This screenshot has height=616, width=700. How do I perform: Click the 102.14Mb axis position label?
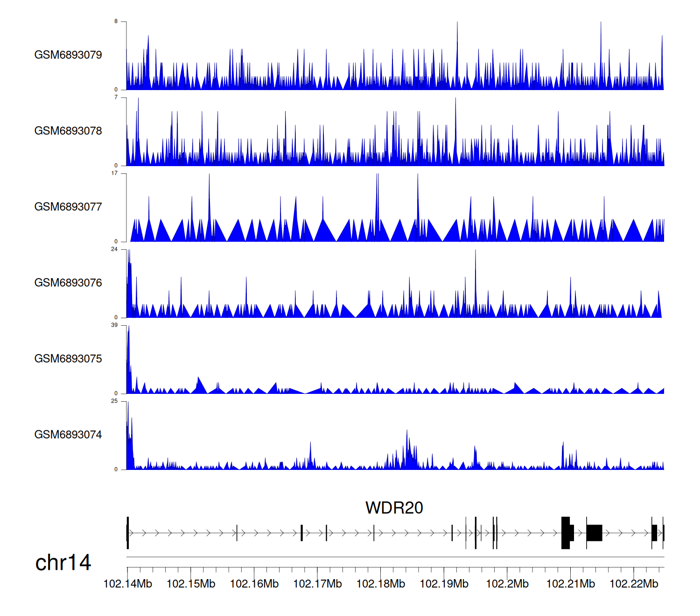point(127,584)
